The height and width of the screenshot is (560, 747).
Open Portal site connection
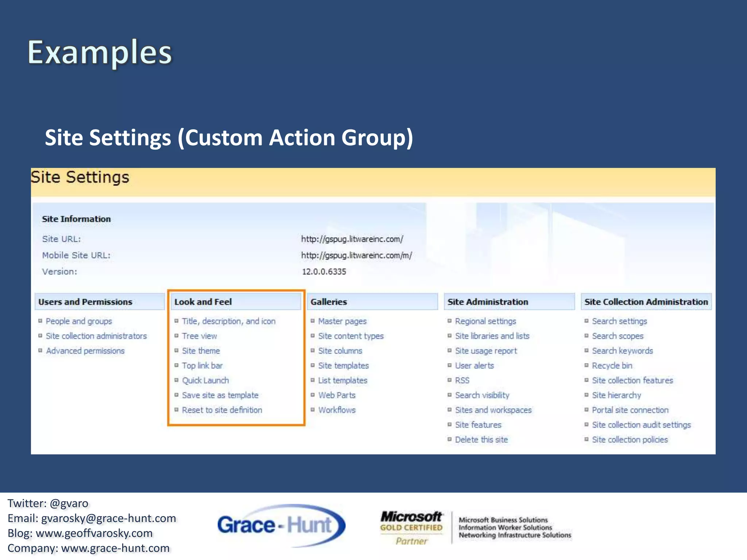tap(630, 410)
